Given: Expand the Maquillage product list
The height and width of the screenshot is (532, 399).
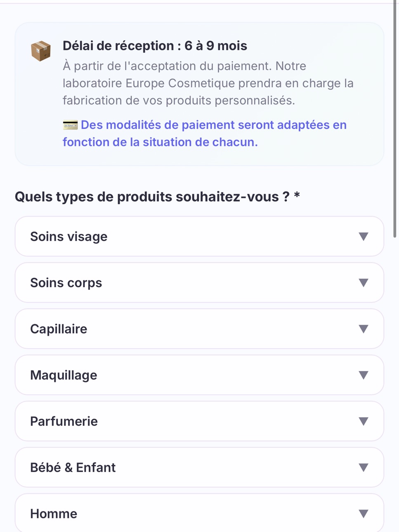Looking at the screenshot, I should click(199, 375).
